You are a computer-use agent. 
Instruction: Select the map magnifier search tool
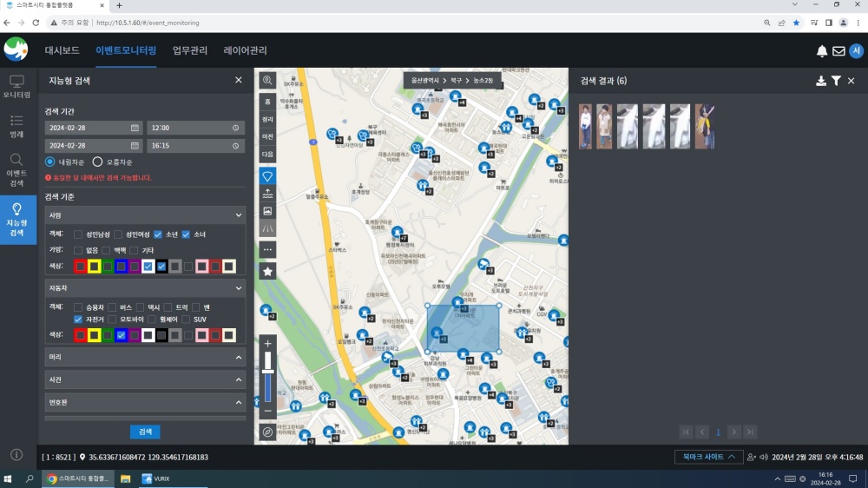pyautogui.click(x=267, y=80)
